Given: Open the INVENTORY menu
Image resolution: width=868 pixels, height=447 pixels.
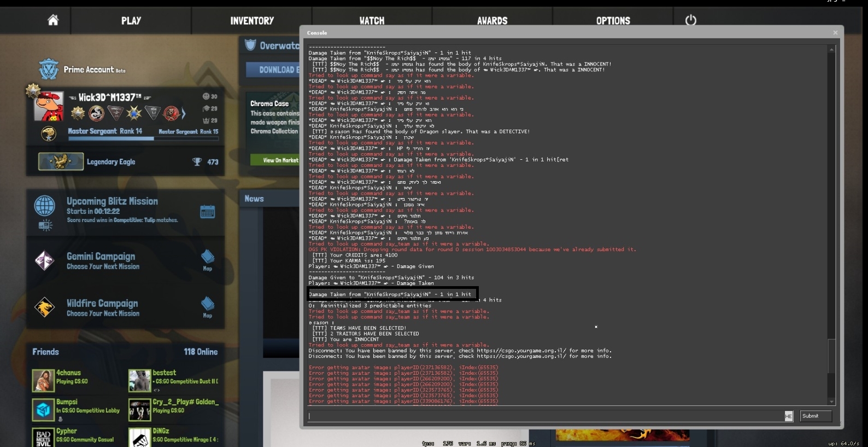Looking at the screenshot, I should 252,21.
